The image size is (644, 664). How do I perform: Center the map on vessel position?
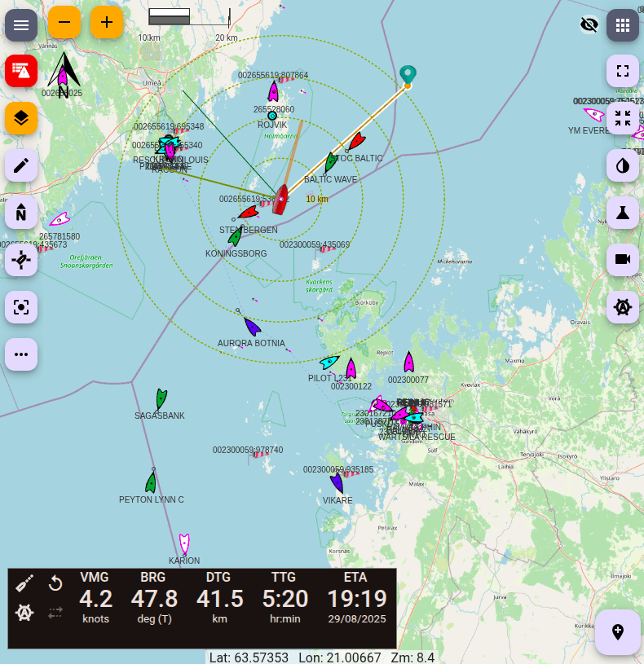tap(21, 260)
